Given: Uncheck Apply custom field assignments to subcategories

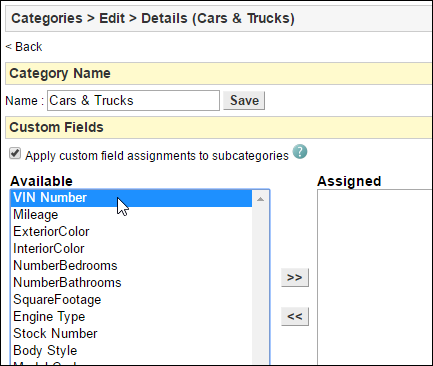Looking at the screenshot, I should pyautogui.click(x=15, y=154).
